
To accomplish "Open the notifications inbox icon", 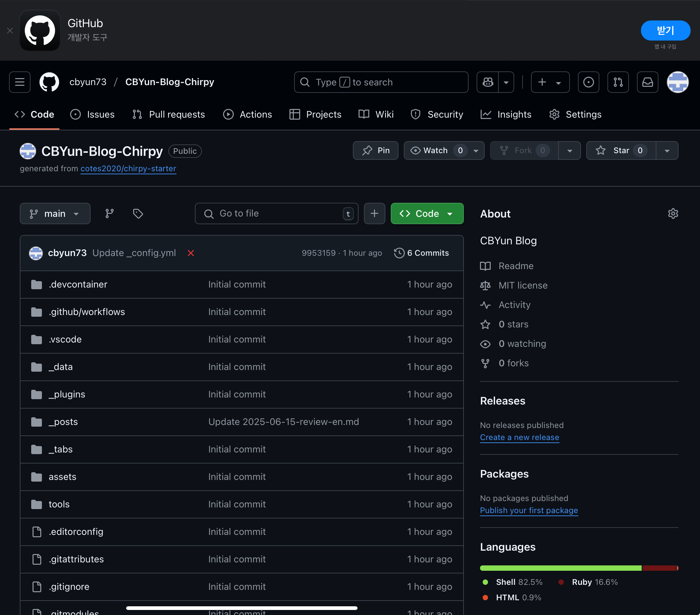I will point(647,82).
